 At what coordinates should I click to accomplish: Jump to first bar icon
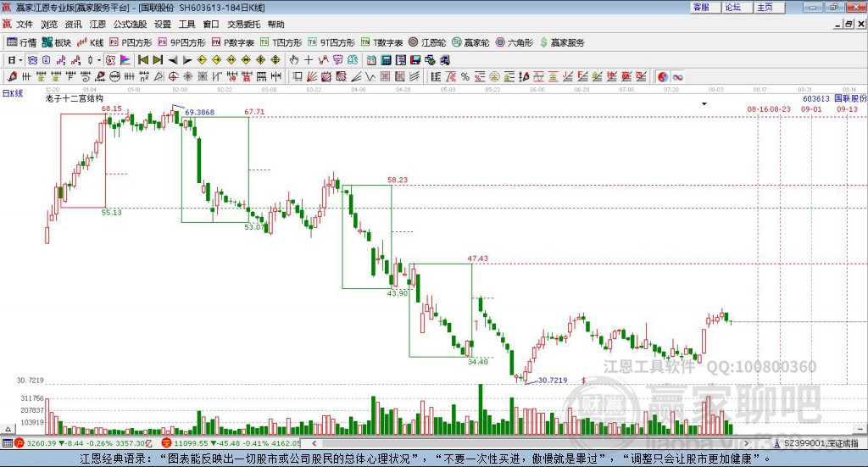pyautogui.click(x=143, y=60)
